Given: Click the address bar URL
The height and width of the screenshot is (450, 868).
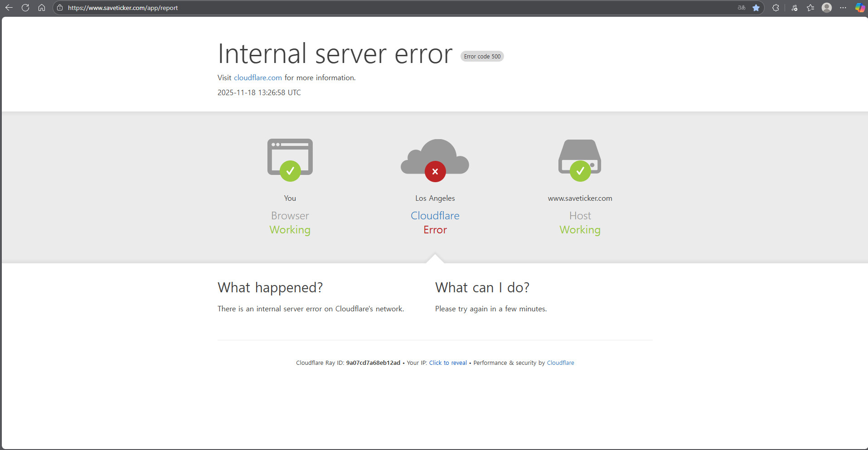Looking at the screenshot, I should (x=123, y=8).
